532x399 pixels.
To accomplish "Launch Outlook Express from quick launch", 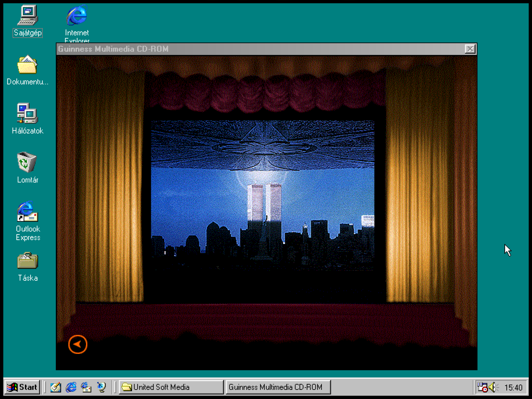I will (x=86, y=387).
